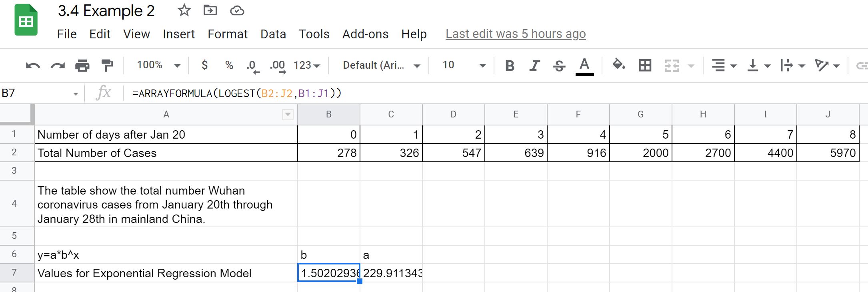Format as currency with dollar icon
Image resolution: width=868 pixels, height=292 pixels.
pos(204,65)
